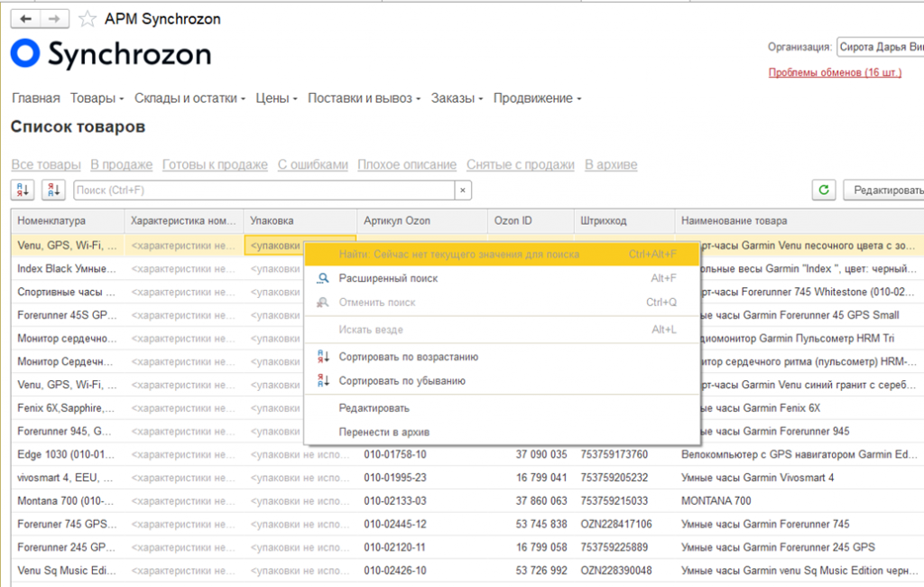Choose Сортировать по возрастанию menu entry
This screenshot has height=587, width=924.
click(502, 357)
